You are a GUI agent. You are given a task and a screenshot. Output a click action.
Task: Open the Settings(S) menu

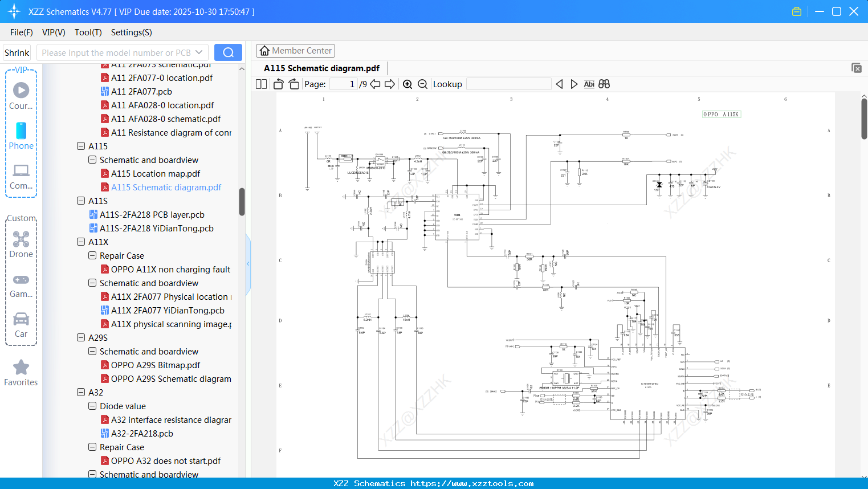pos(131,32)
